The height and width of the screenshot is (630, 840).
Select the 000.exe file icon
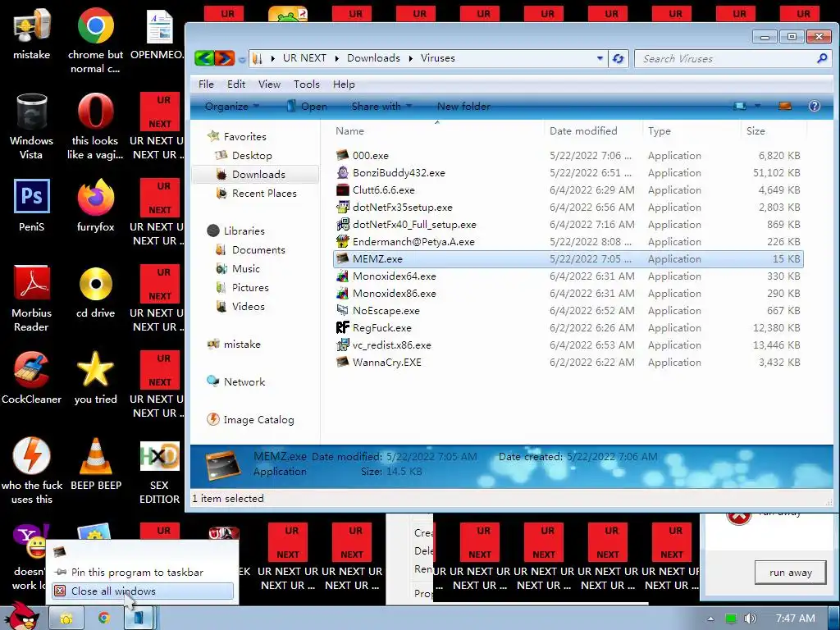pos(342,155)
